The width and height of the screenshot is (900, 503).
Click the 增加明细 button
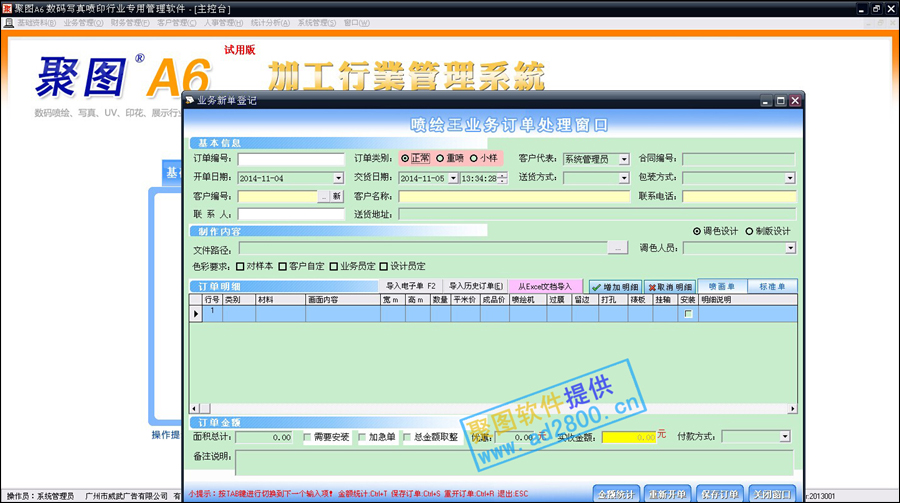(x=615, y=287)
